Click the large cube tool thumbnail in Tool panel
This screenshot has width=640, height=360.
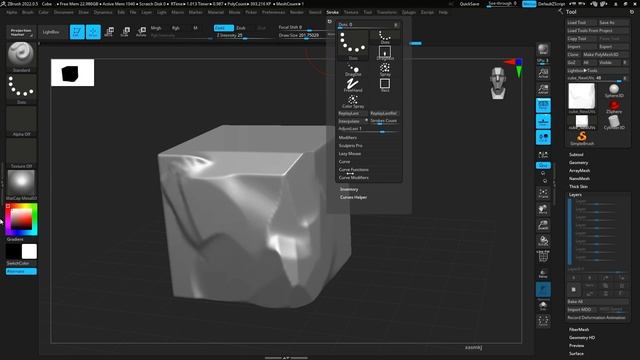582,96
